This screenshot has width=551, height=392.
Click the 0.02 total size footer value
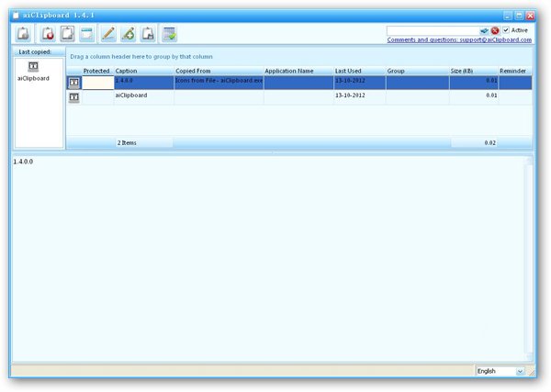point(490,142)
